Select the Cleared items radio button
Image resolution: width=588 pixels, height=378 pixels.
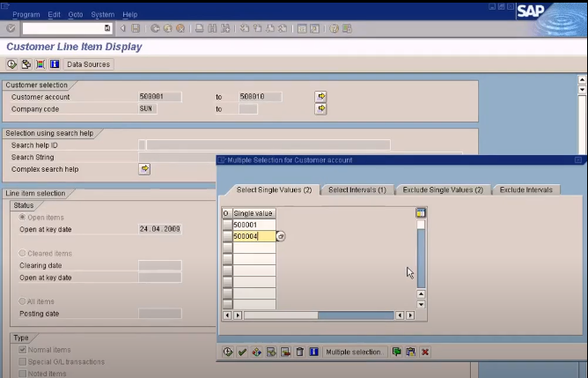tap(22, 253)
